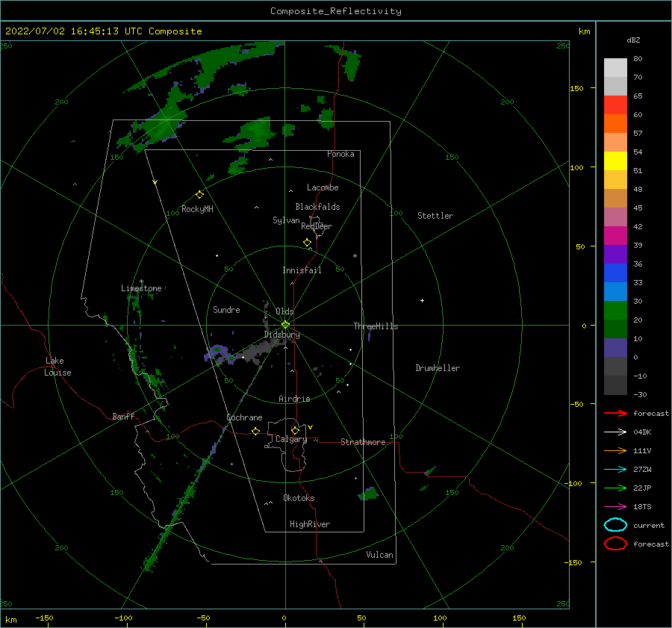Viewport: 672px width, 628px height.
Task: Click the white plus marker south of Stettler
Action: [422, 300]
